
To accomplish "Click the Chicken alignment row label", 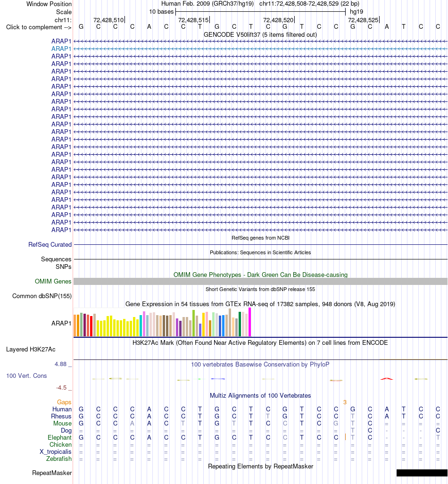I will click(x=60, y=444).
